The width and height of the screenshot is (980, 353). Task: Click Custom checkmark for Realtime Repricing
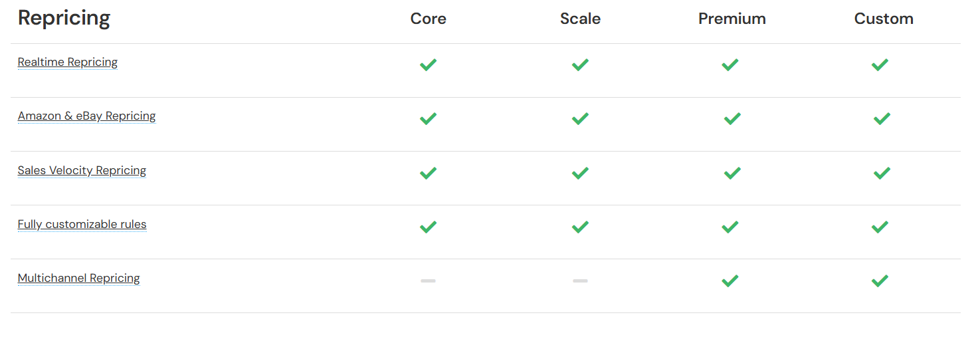[x=880, y=64]
